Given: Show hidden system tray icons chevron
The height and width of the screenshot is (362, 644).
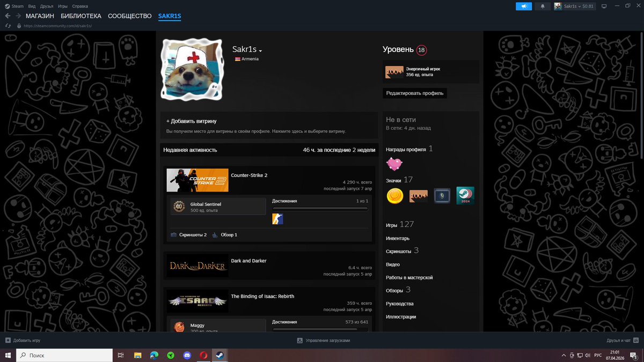Looking at the screenshot, I should pos(563,355).
